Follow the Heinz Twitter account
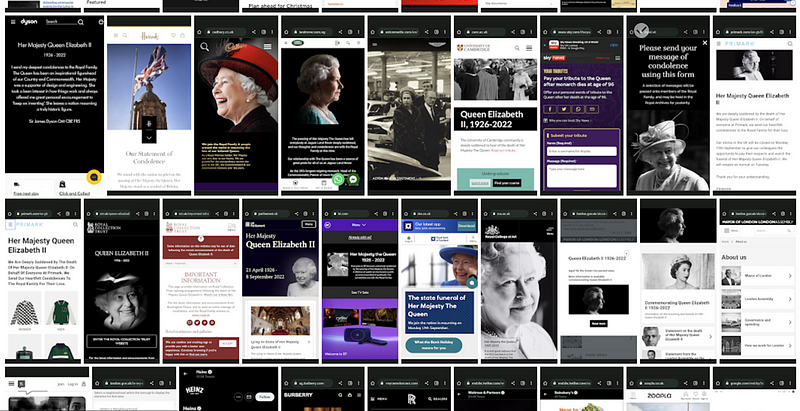Viewport: 800px width, 411px height. coord(265,397)
